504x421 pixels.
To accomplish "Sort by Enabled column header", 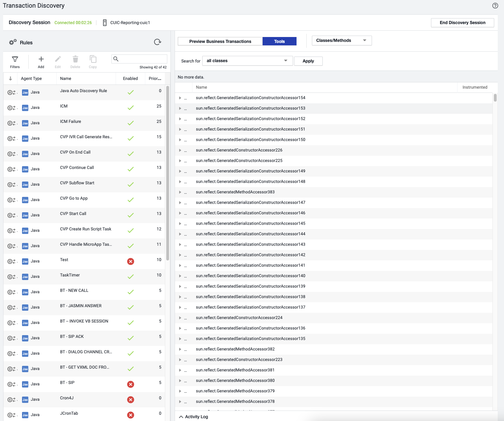I will point(130,79).
